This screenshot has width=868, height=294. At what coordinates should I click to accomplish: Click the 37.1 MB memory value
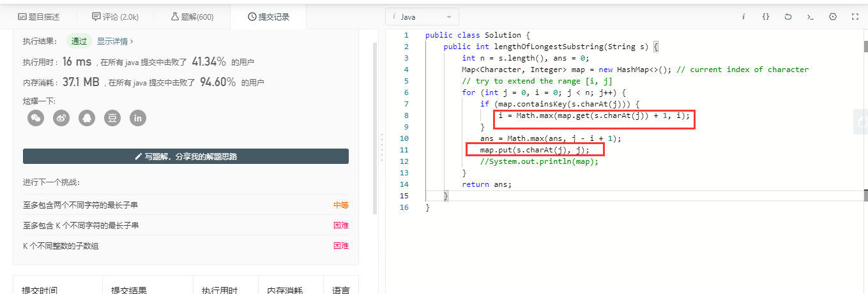tap(81, 82)
